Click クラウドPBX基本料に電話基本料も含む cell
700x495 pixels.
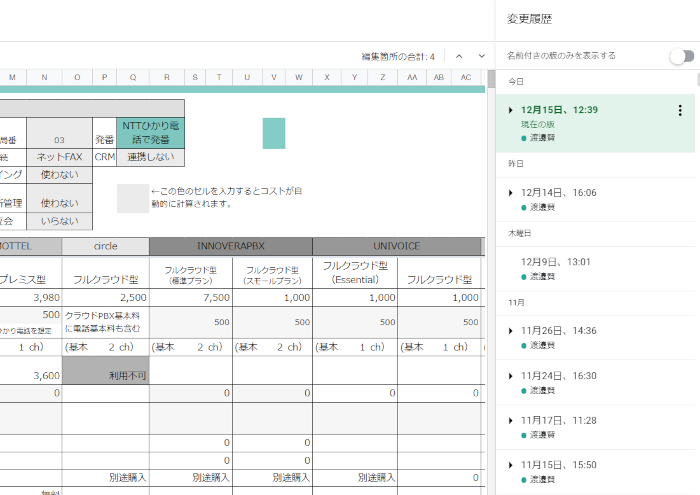click(x=105, y=322)
